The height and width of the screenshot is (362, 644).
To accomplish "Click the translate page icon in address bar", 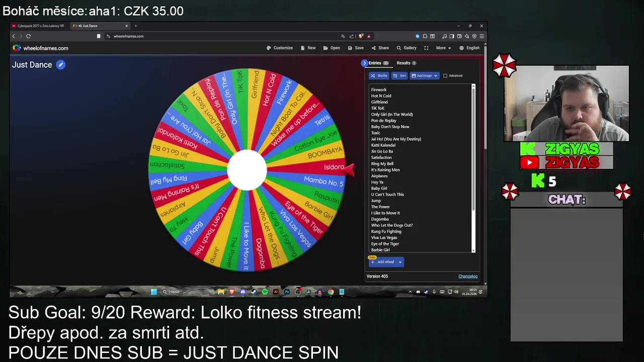I will pos(343,36).
